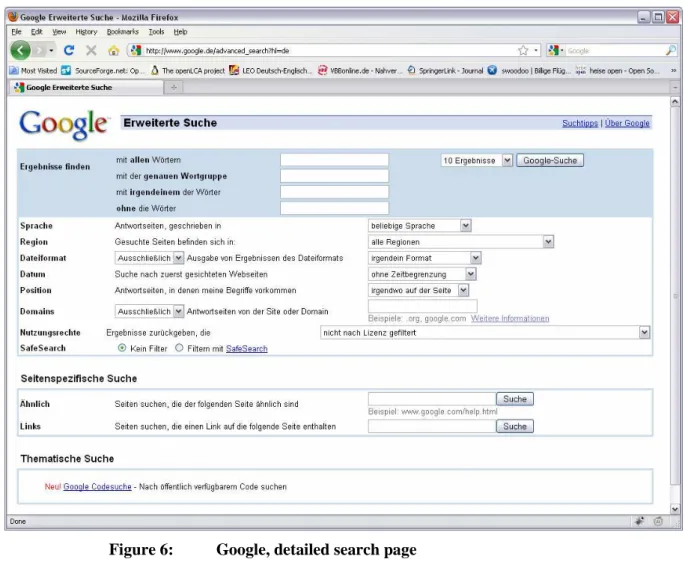685x568 pixels.
Task: Click the rightmost status bar icon
Action: coord(658,521)
